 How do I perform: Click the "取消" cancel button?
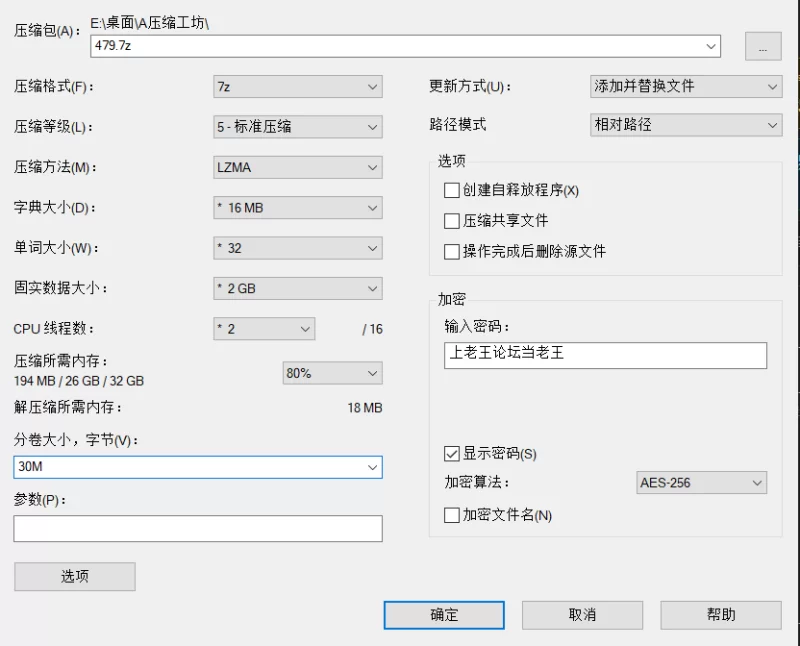[x=582, y=615]
